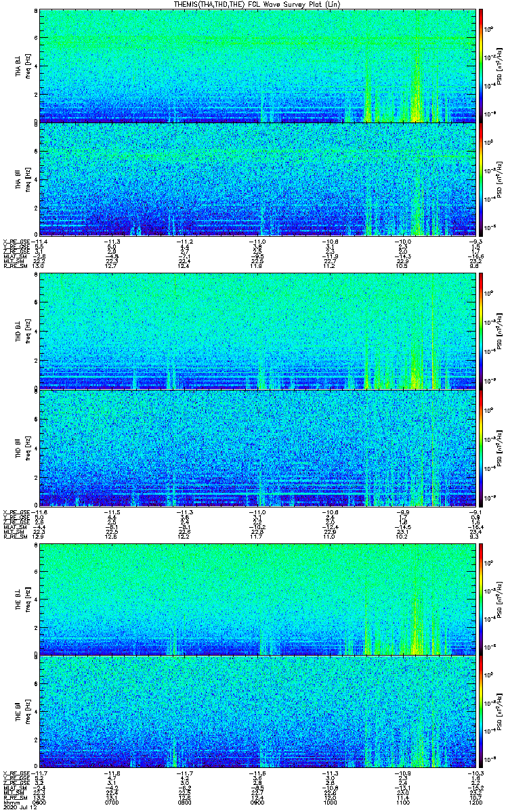The image size is (508, 812).
Task: Click the R_RE_SM label under THD panels
Action: [15, 536]
